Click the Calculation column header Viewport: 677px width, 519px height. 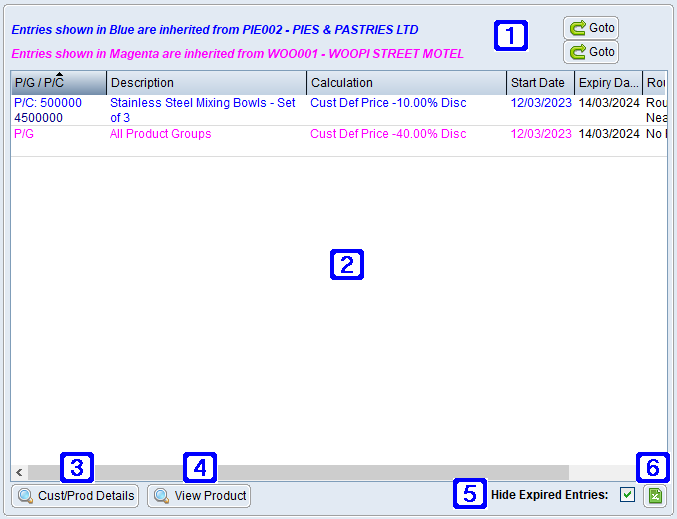click(x=406, y=82)
